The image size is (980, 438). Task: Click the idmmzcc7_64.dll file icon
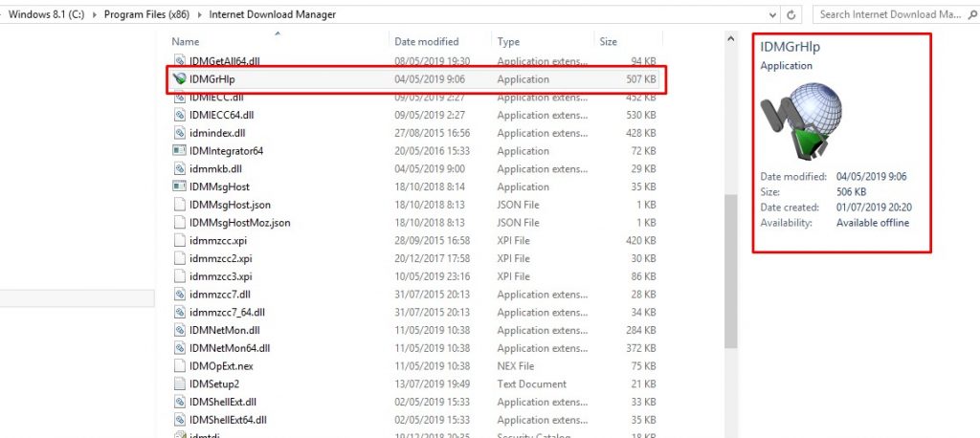[180, 313]
